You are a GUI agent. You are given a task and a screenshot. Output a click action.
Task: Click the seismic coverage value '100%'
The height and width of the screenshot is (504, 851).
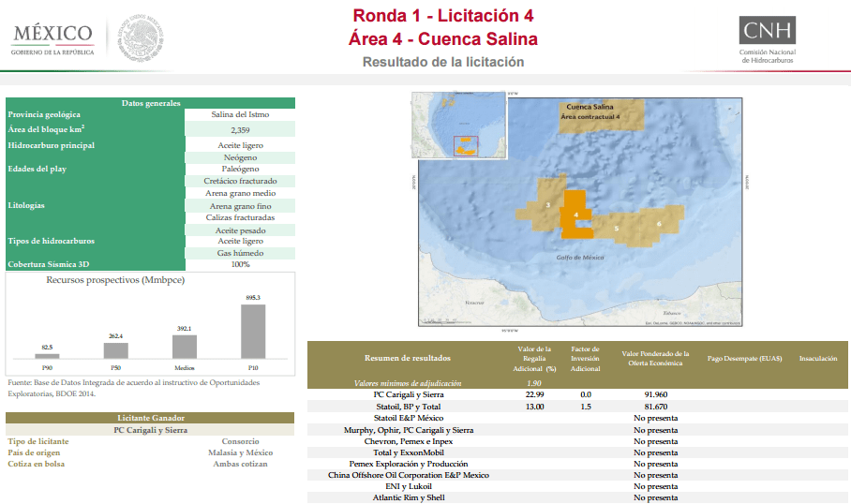click(x=240, y=264)
